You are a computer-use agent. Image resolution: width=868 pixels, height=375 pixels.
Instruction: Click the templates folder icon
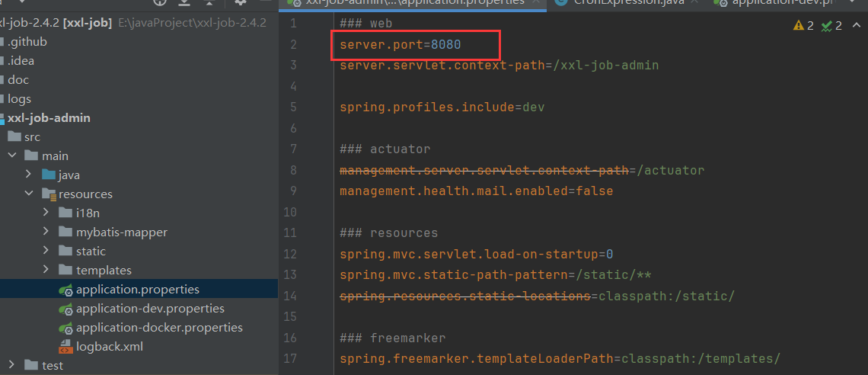coord(66,271)
